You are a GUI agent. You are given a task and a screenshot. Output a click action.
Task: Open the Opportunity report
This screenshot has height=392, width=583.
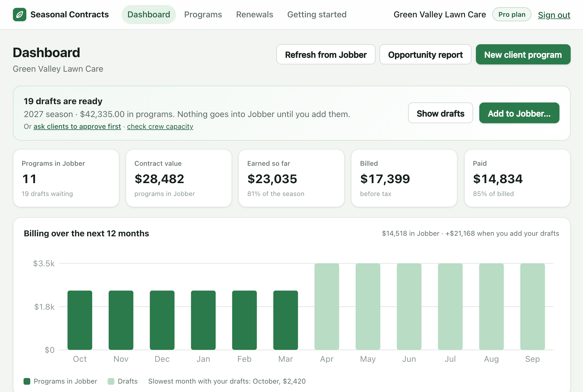pyautogui.click(x=425, y=55)
